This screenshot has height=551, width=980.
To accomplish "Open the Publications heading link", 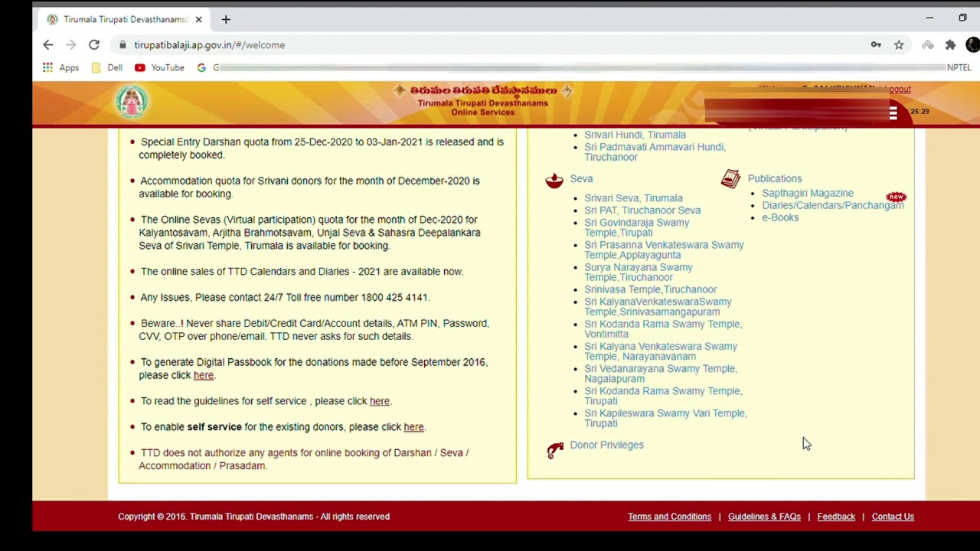I will tap(774, 178).
